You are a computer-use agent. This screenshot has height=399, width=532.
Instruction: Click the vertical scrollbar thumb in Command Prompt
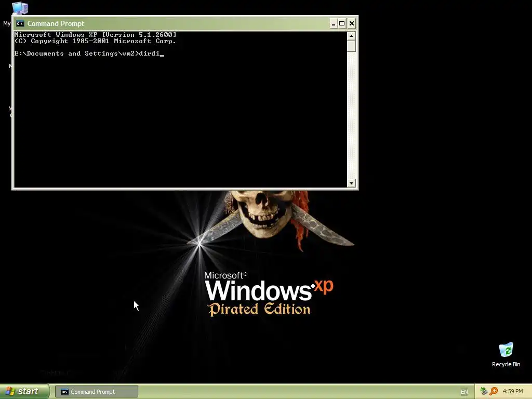351,46
